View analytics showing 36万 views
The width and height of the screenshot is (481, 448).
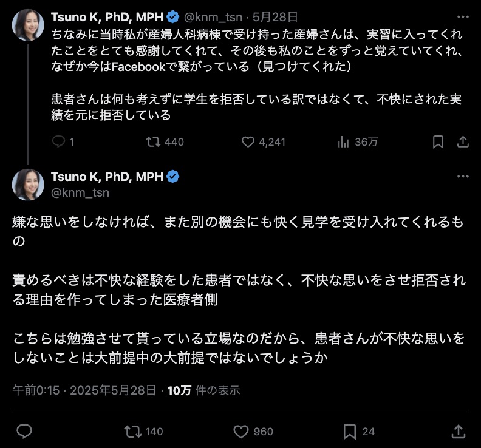coord(343,141)
